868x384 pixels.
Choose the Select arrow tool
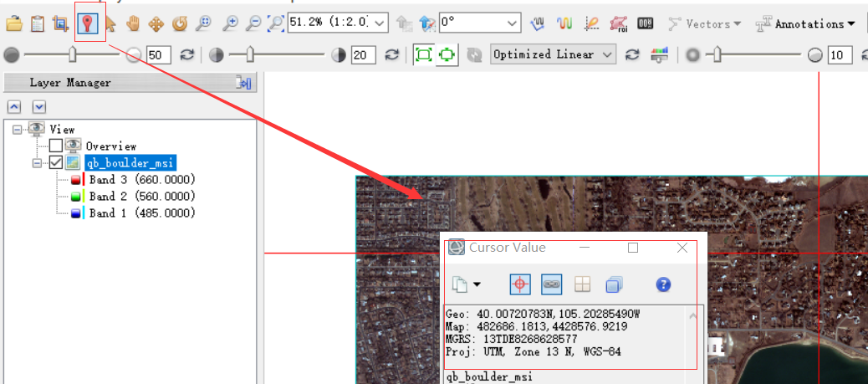pos(110,23)
